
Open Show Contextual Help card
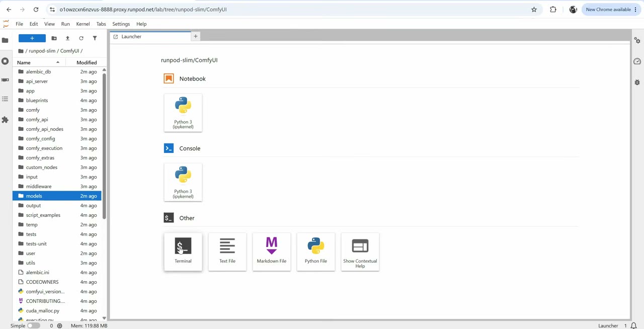[x=360, y=252]
